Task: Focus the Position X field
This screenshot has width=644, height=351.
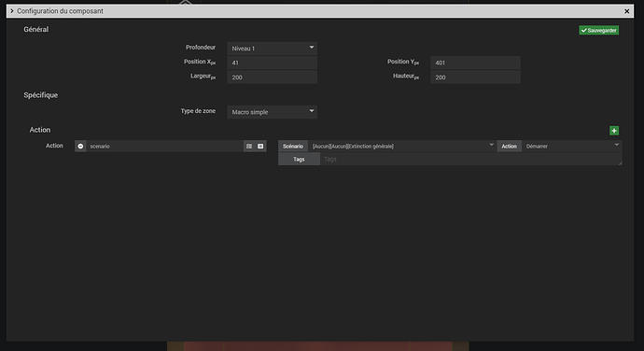Action: (272, 63)
